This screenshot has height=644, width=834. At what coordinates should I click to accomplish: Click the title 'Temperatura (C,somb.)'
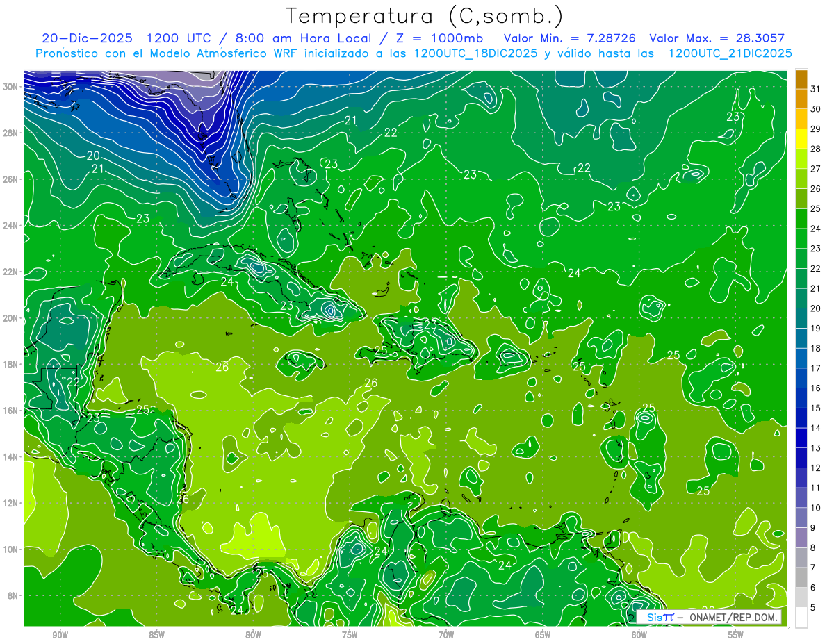click(x=424, y=16)
